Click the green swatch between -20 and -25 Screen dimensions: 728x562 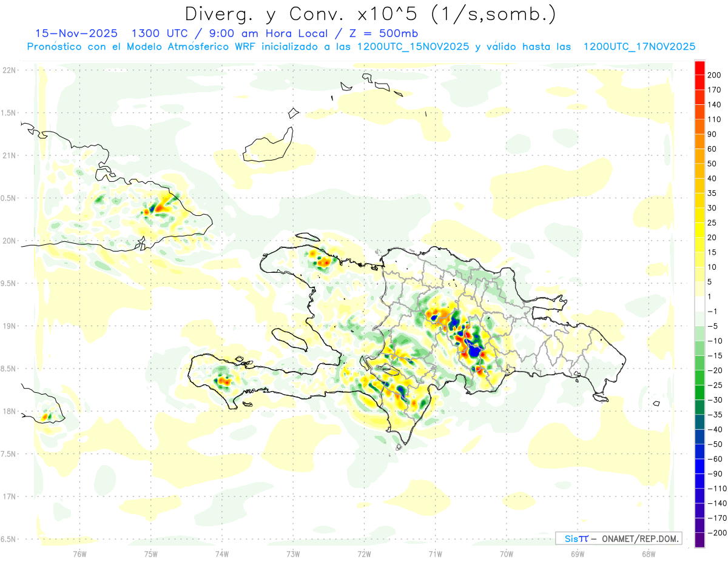pyautogui.click(x=699, y=378)
